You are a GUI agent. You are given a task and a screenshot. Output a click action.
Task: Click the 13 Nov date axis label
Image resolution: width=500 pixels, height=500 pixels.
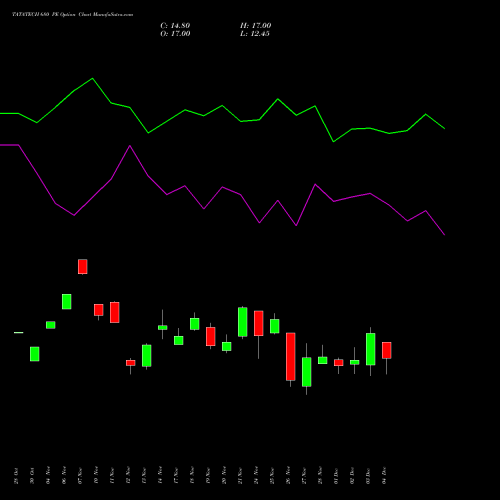(x=144, y=475)
